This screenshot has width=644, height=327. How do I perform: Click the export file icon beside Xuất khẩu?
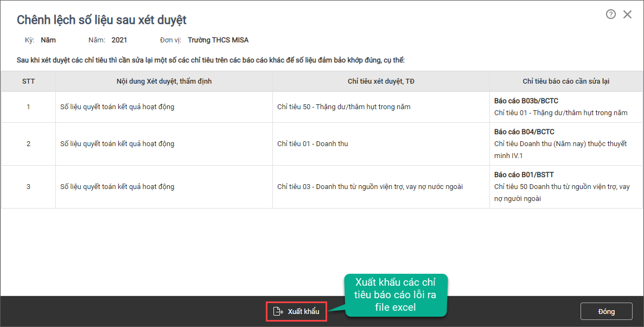pos(278,311)
